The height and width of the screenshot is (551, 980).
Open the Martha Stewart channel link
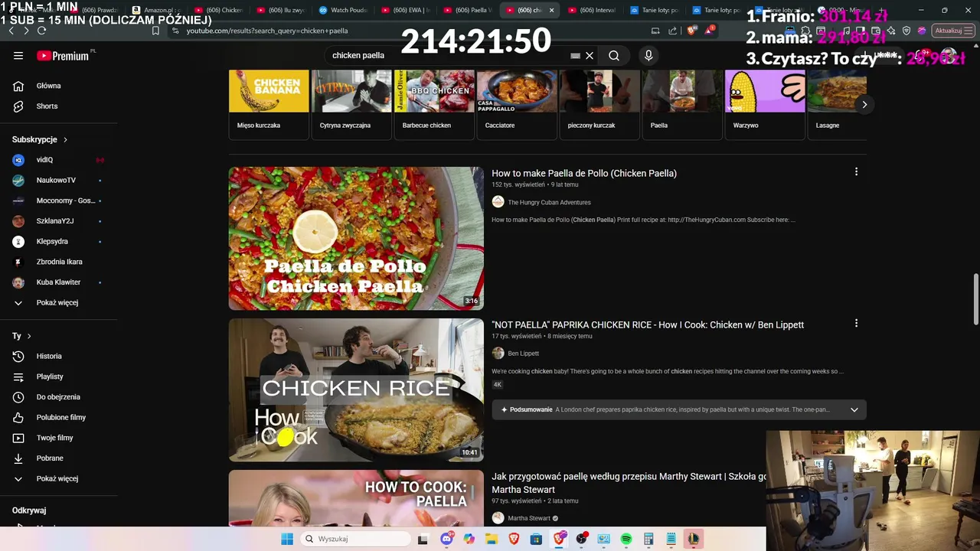click(x=529, y=518)
